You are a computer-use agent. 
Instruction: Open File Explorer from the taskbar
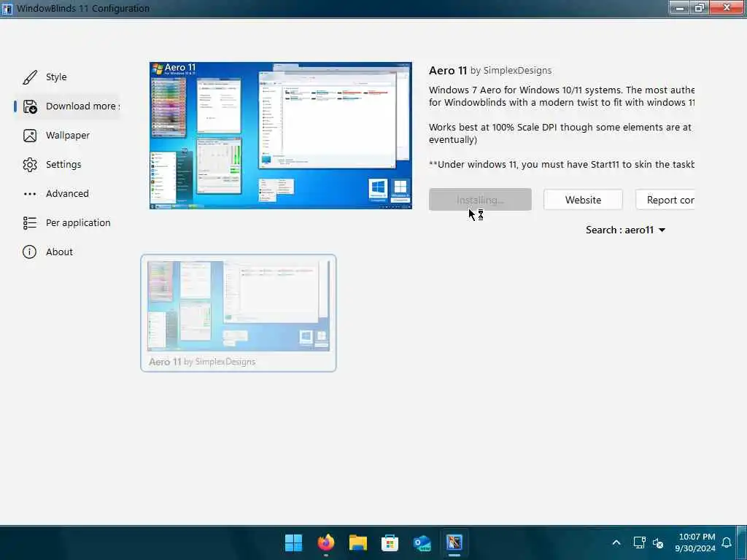pyautogui.click(x=357, y=542)
